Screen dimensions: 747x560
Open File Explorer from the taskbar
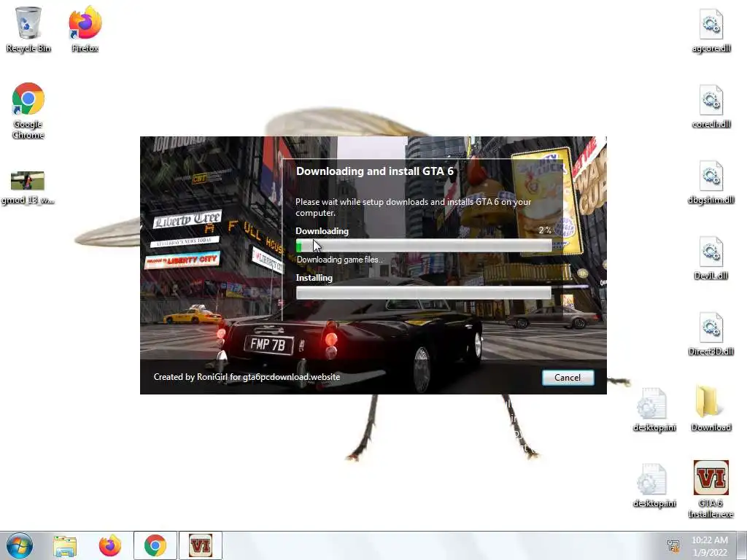pos(65,545)
